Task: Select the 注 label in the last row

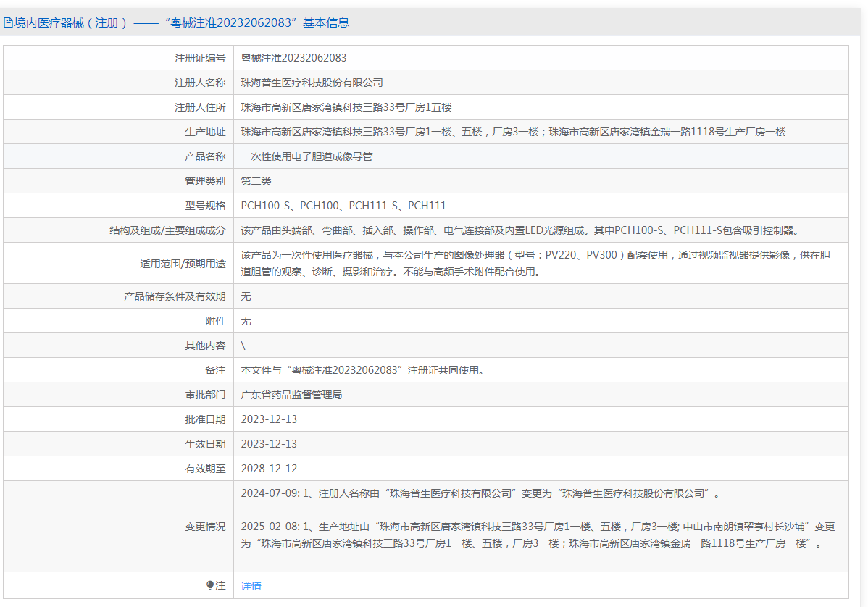Action: [221, 585]
